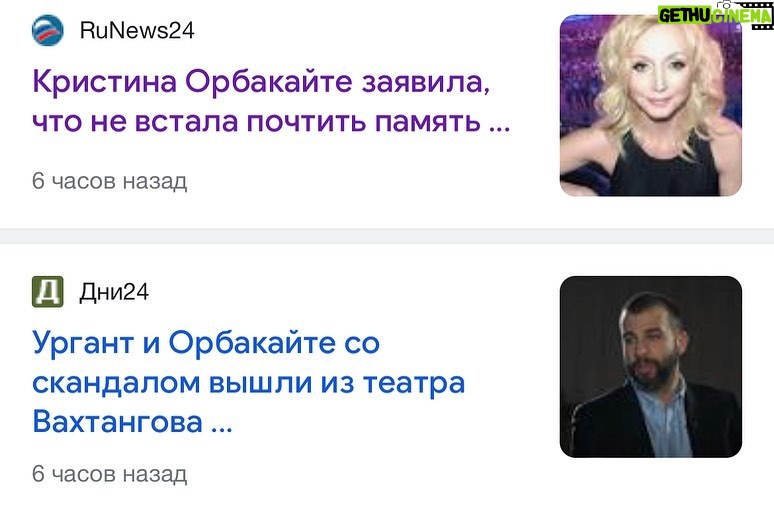Screen dimensions: 774x512
Task: Expand the ellipsis after почтить память
Action: (500, 128)
